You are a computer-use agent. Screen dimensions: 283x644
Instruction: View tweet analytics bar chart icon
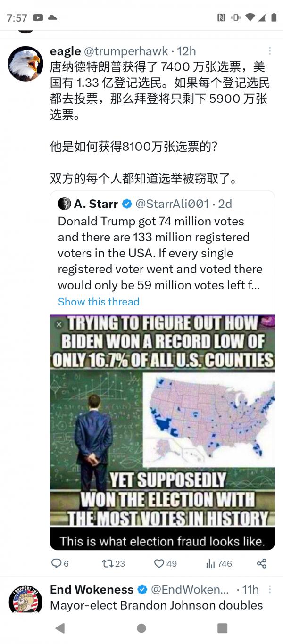point(210,563)
